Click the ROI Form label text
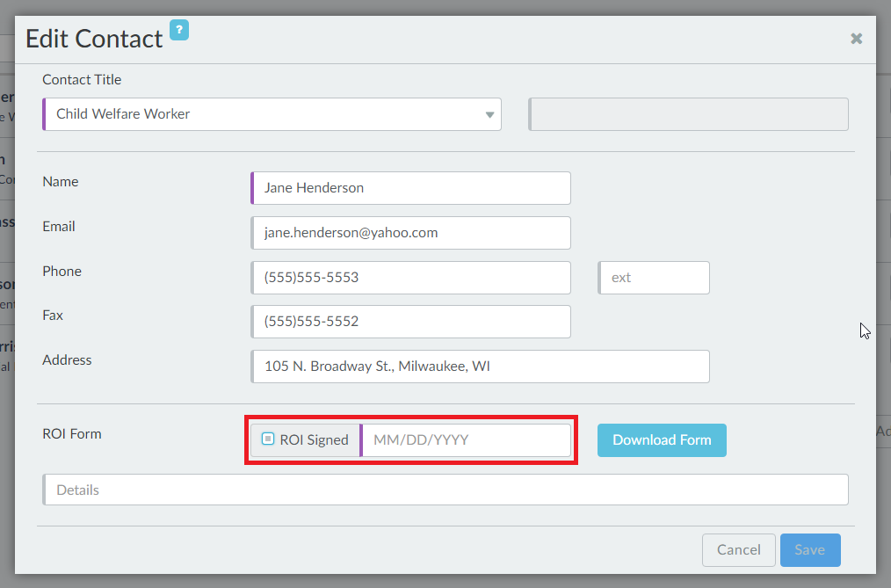This screenshot has width=891, height=588. coord(72,434)
